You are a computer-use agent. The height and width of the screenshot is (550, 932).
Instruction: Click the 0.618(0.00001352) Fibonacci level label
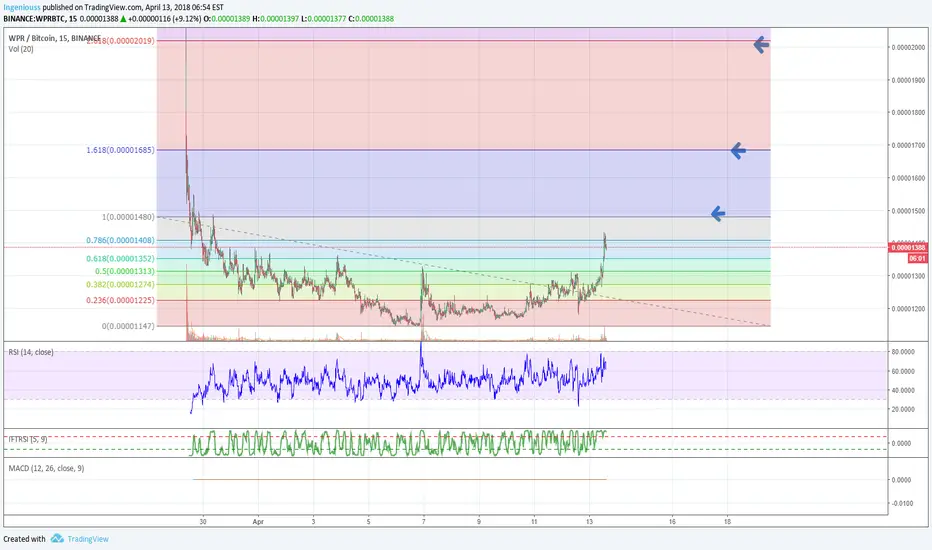[x=120, y=259]
